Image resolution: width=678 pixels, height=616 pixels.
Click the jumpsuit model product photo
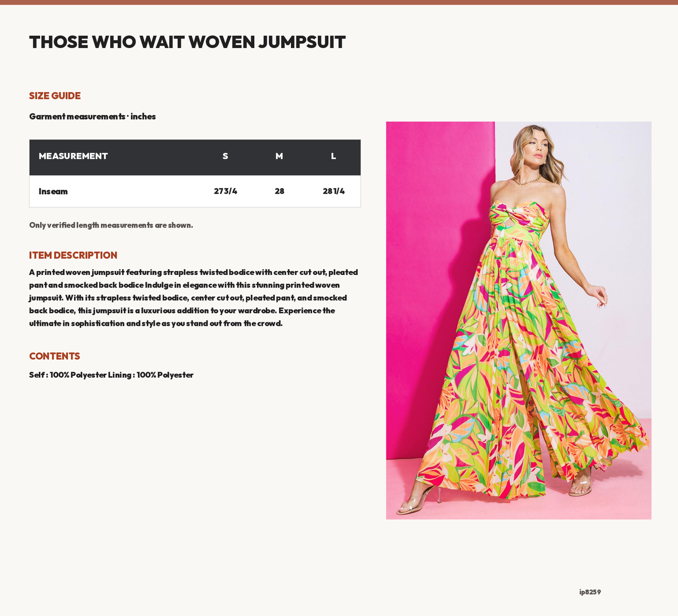click(x=519, y=320)
